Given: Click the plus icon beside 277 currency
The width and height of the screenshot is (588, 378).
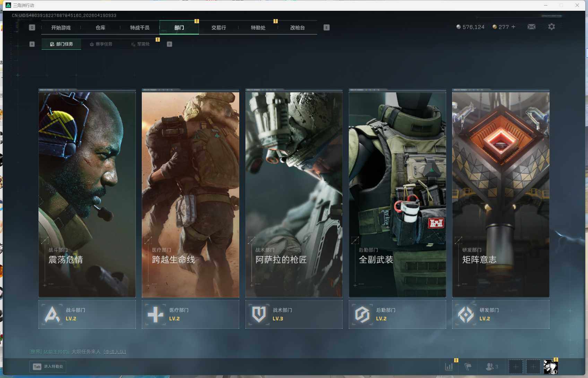Looking at the screenshot, I should click(x=513, y=27).
